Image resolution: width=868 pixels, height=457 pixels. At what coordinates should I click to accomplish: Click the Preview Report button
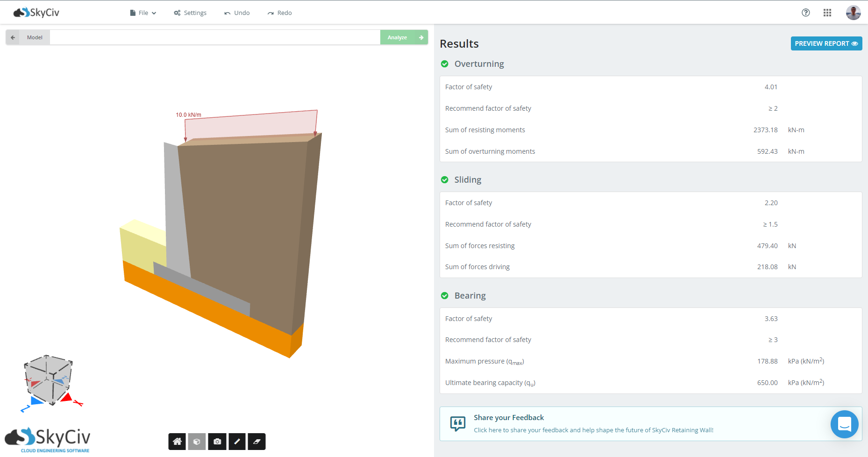coord(826,43)
